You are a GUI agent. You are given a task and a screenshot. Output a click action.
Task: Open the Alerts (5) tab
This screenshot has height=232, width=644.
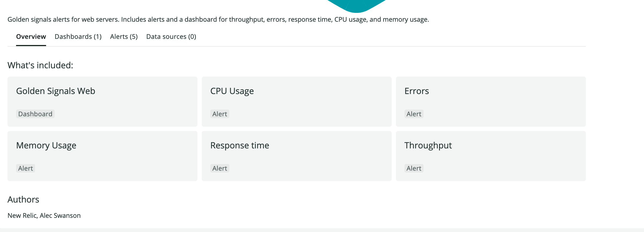tap(123, 36)
